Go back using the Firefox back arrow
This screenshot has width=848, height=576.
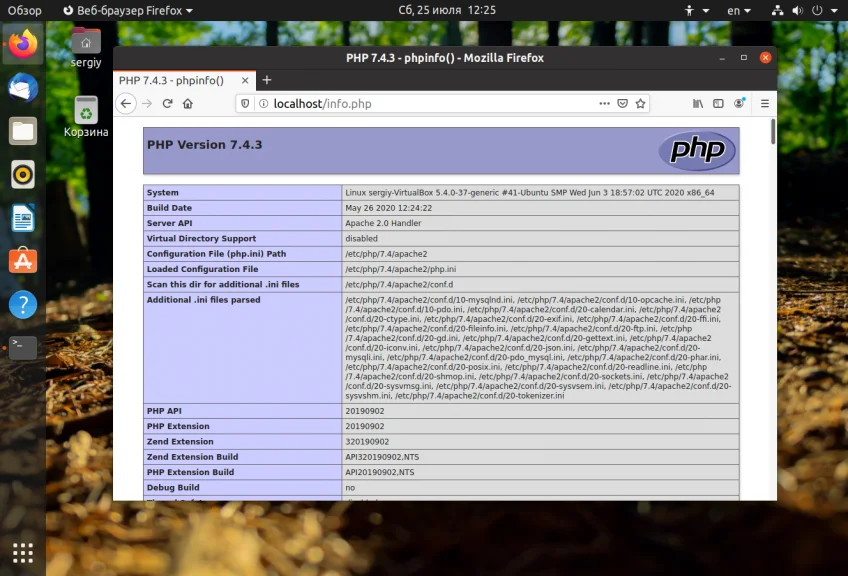(x=126, y=103)
